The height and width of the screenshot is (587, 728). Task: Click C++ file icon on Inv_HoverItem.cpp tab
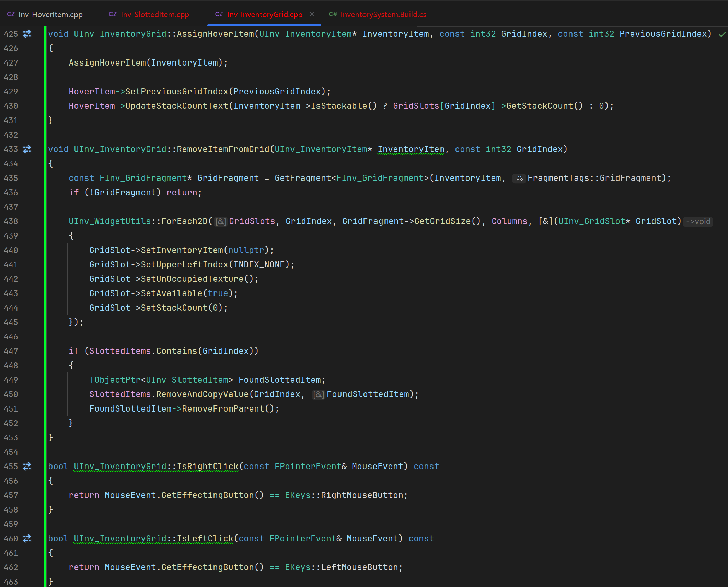point(11,14)
